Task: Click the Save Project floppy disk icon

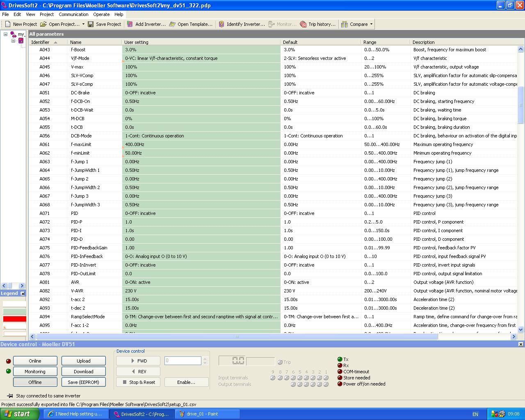Action: click(x=91, y=24)
